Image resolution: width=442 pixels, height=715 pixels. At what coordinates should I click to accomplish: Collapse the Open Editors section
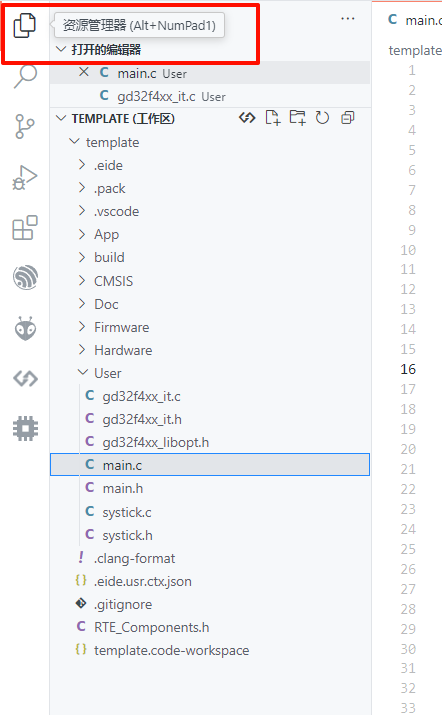tap(61, 49)
